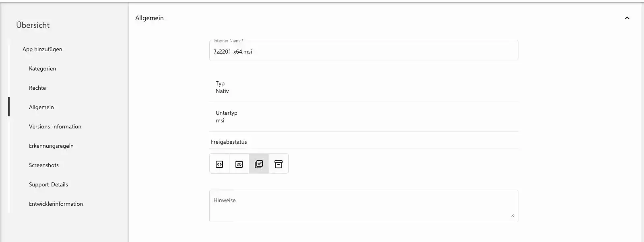This screenshot has width=644, height=242.
Task: Click the Typ field showing Nativ
Action: [222, 87]
